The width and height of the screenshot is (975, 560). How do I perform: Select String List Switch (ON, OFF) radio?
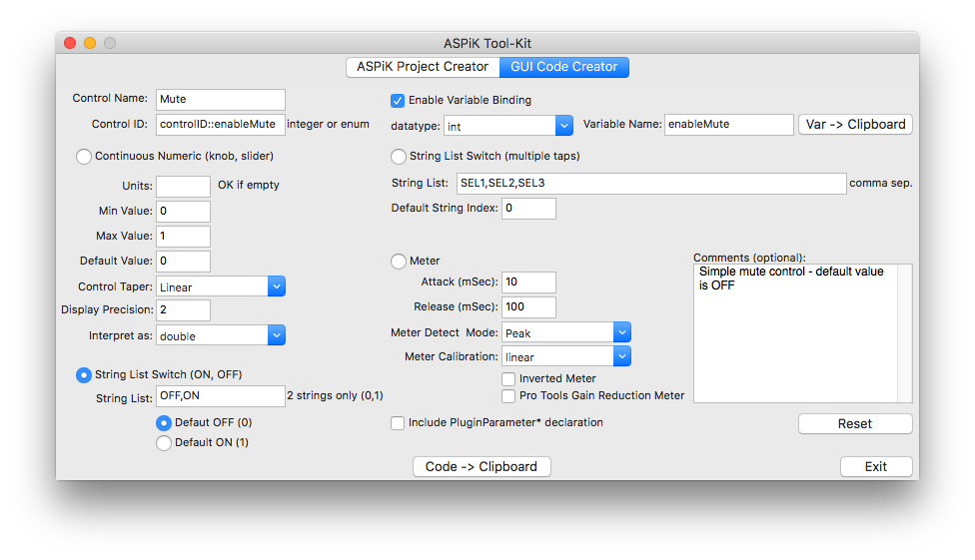pyautogui.click(x=83, y=375)
